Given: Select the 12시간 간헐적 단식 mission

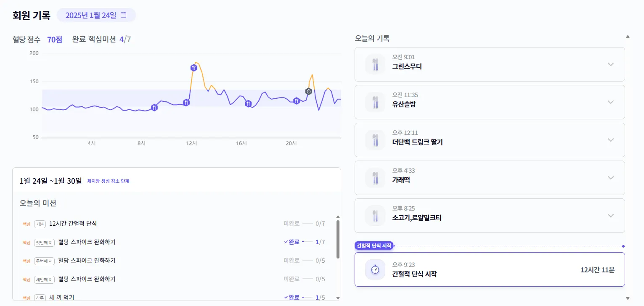Looking at the screenshot, I should click(73, 224).
